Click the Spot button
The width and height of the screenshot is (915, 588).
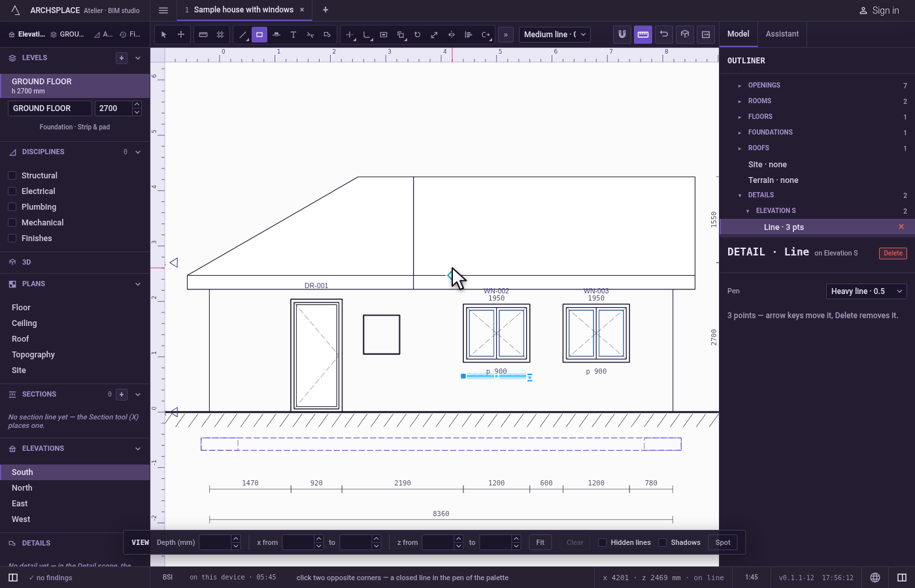coord(723,543)
